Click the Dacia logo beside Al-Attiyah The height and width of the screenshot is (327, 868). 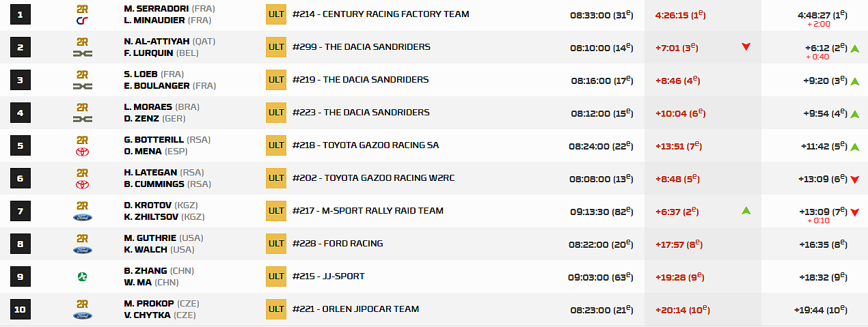tap(82, 53)
